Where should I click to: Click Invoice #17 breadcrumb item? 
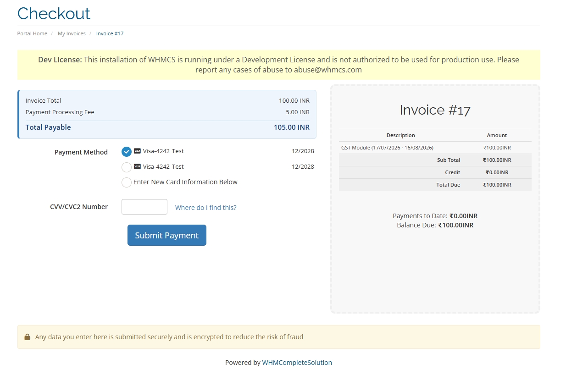110,33
